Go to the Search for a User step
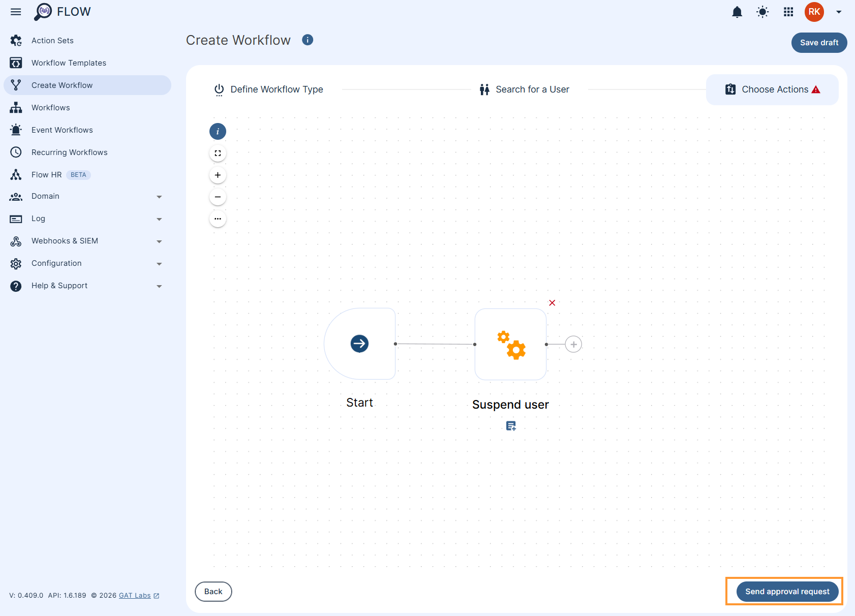Viewport: 855px width, 616px height. pos(532,89)
